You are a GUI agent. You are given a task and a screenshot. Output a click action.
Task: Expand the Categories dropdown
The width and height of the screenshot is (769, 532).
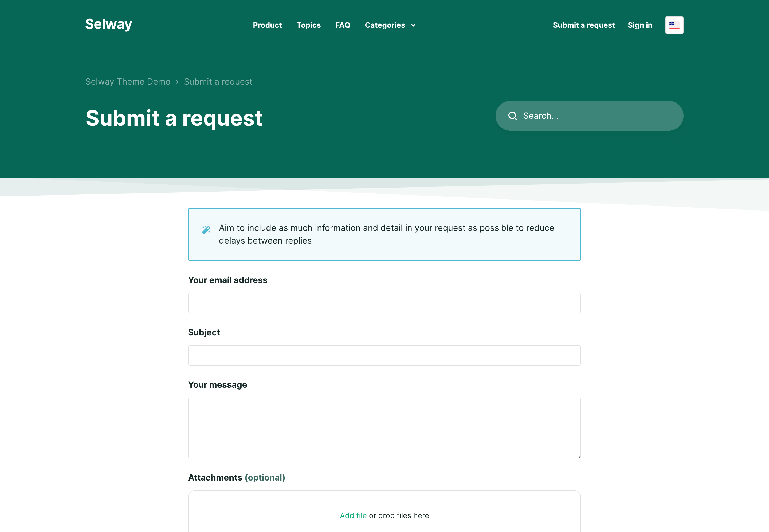pos(390,25)
